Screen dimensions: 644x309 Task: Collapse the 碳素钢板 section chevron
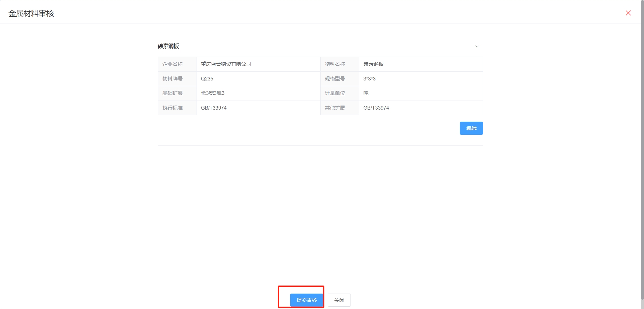477,47
